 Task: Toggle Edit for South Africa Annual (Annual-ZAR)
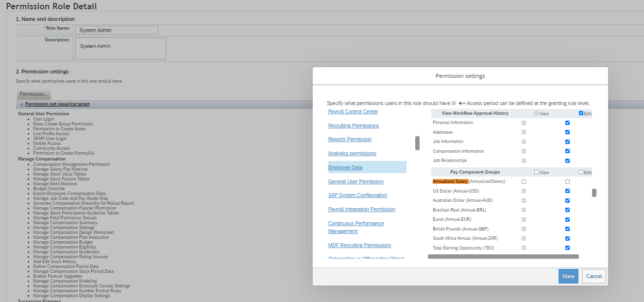[567, 238]
